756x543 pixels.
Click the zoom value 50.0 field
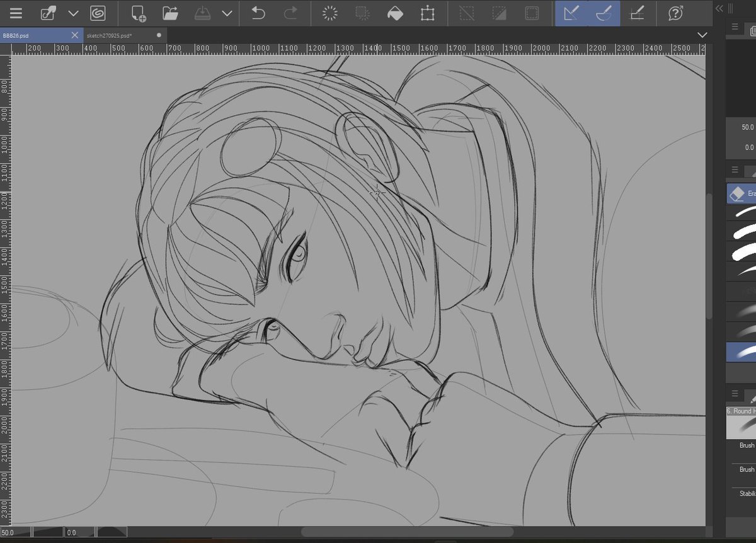15,532
